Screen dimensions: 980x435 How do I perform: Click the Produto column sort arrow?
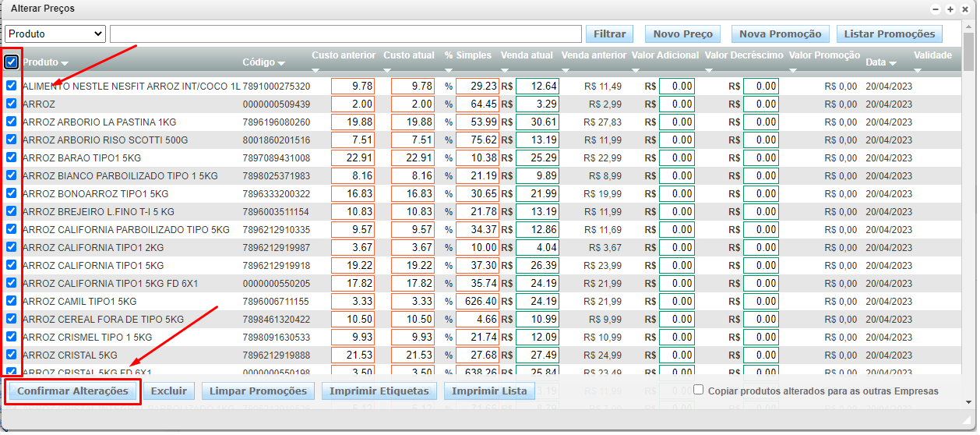[x=65, y=63]
